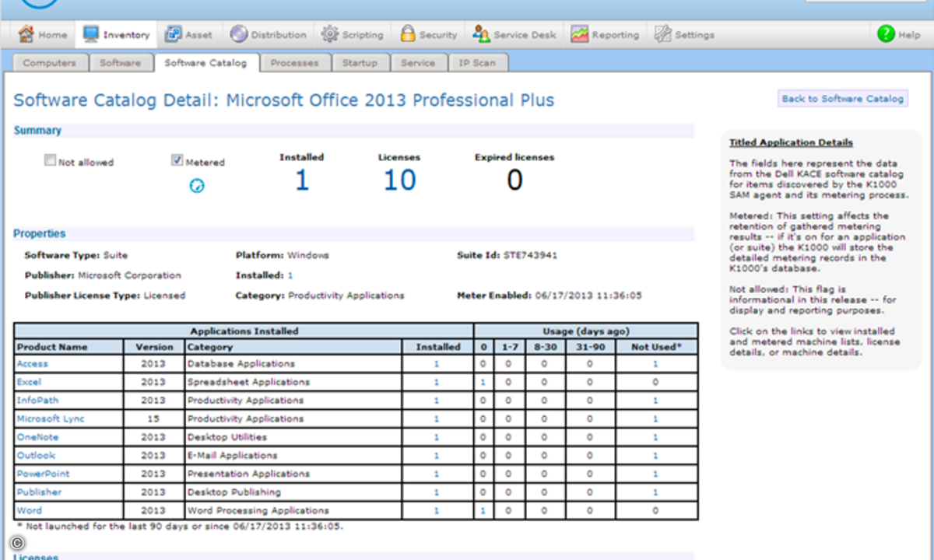Viewport: 934px width, 560px height.
Task: Select the Asset icon in the navigation bar
Action: click(172, 34)
